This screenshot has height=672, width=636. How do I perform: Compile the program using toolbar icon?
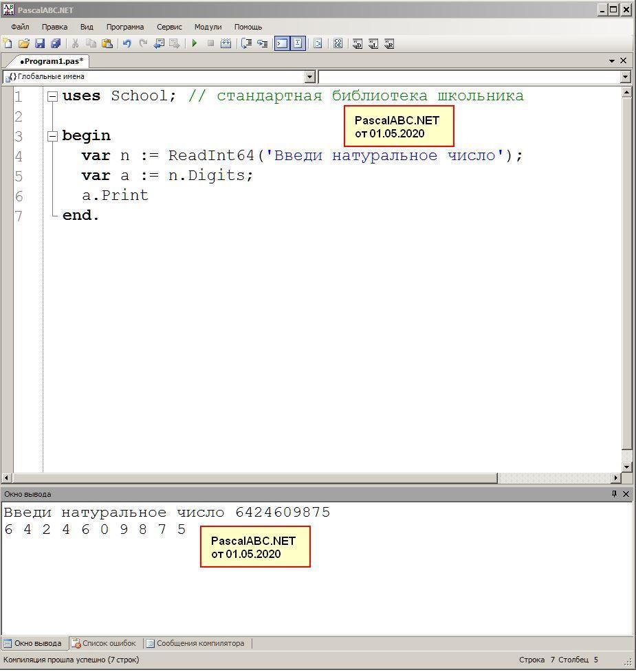(226, 43)
